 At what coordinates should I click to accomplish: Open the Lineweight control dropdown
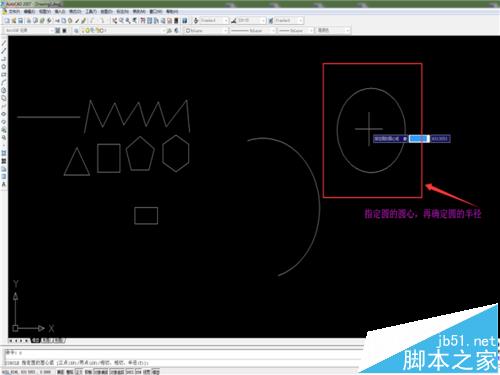(296, 30)
